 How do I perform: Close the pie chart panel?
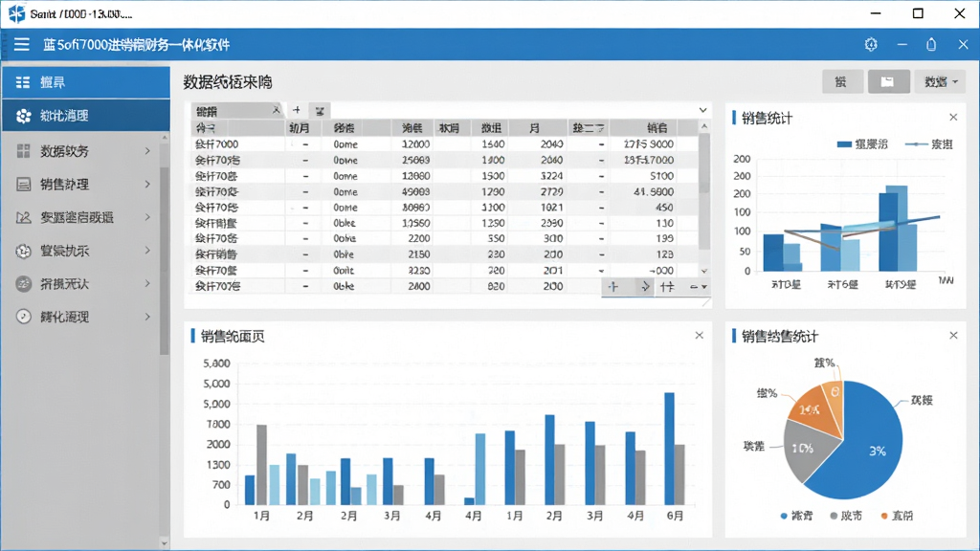coord(953,336)
